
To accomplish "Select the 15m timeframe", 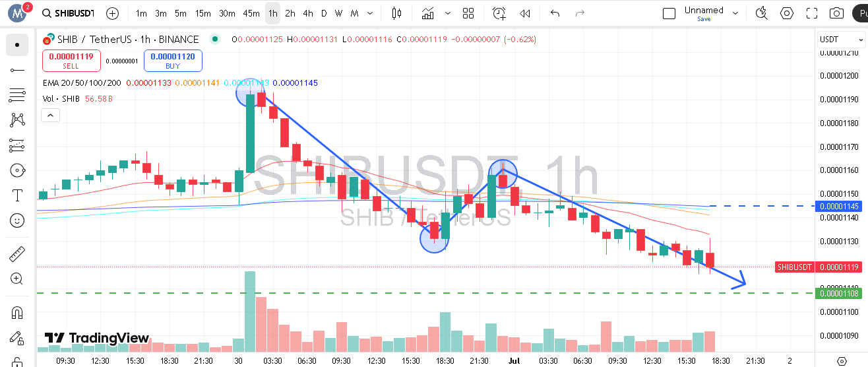I will pos(203,13).
